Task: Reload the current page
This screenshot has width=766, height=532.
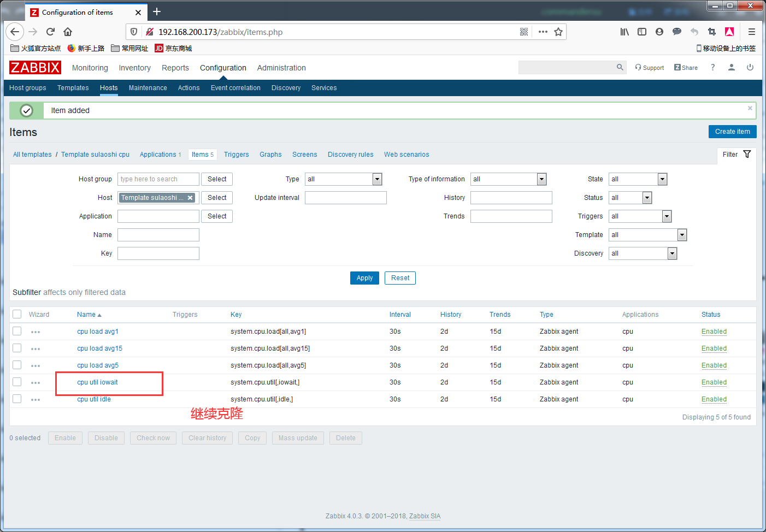Action: click(50, 32)
